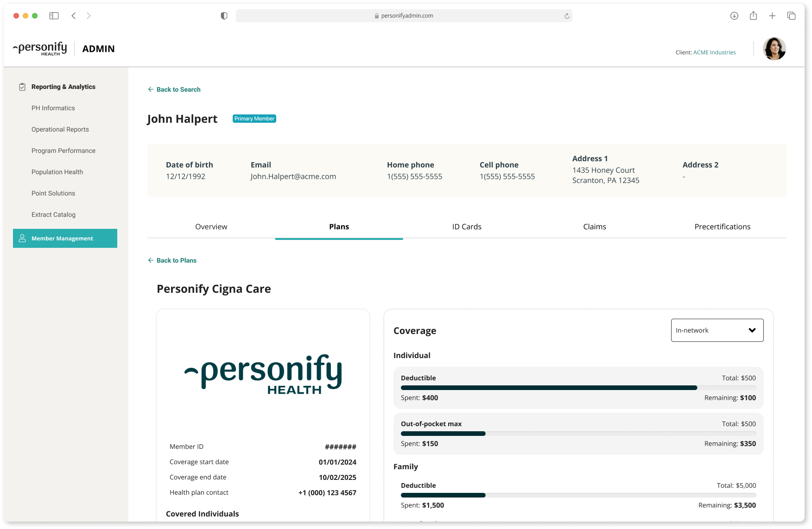Show tab overview icon
Image resolution: width=812 pixels, height=529 pixels.
791,16
